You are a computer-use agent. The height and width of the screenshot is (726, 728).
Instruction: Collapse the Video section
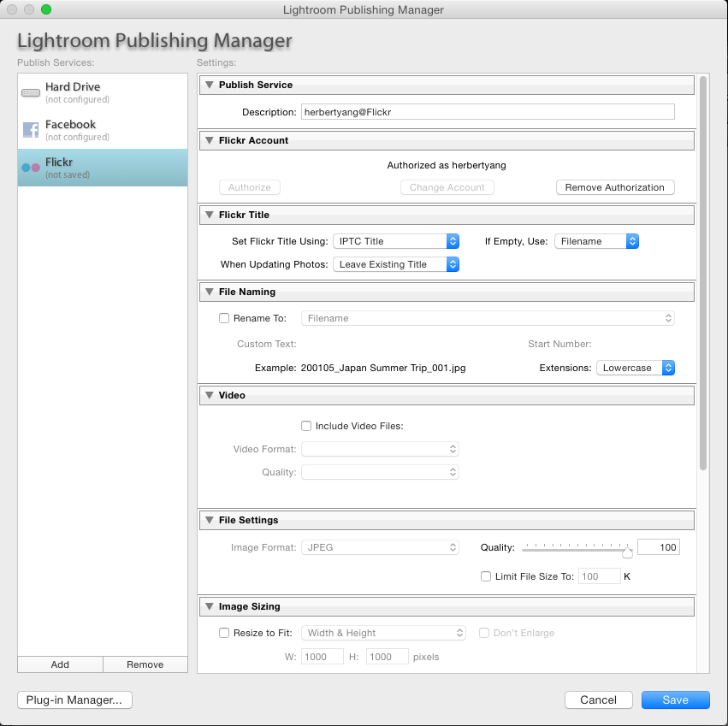click(x=210, y=395)
